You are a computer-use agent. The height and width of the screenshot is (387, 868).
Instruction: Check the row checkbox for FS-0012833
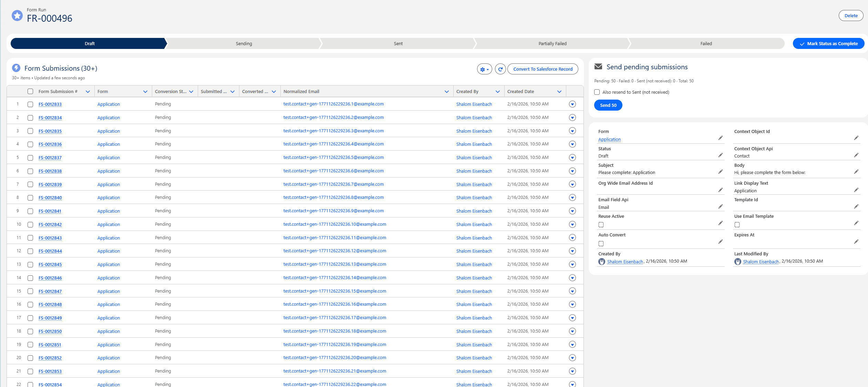[30, 104]
